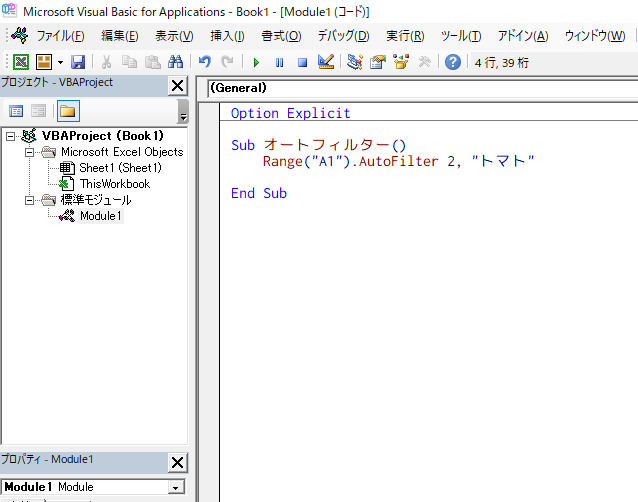Image resolution: width=638 pixels, height=502 pixels.
Task: Toggle Design Mode icon
Action: pyautogui.click(x=326, y=62)
